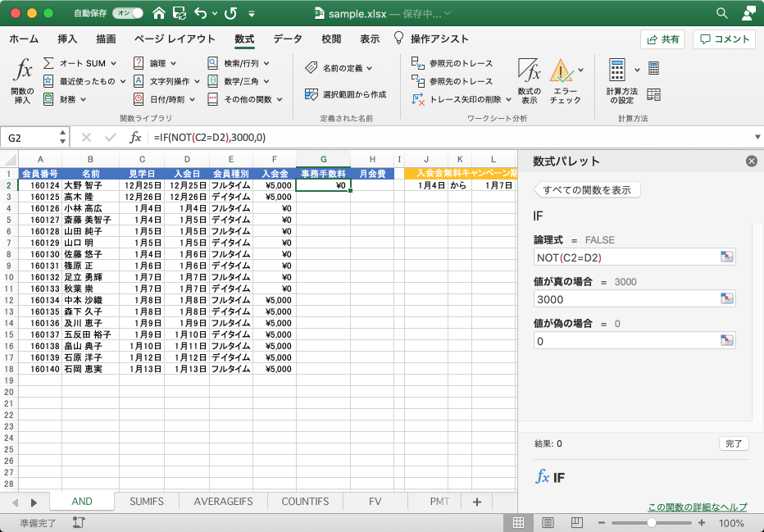Screen dimensions: 764x532
Task: Open Lookup & Reference (検索/行列) functions
Action: [239, 63]
